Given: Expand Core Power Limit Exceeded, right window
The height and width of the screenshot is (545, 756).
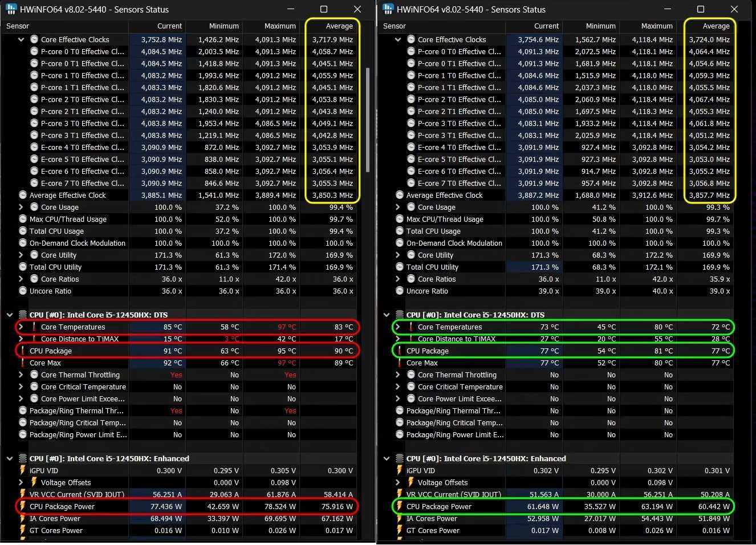Looking at the screenshot, I should (398, 398).
